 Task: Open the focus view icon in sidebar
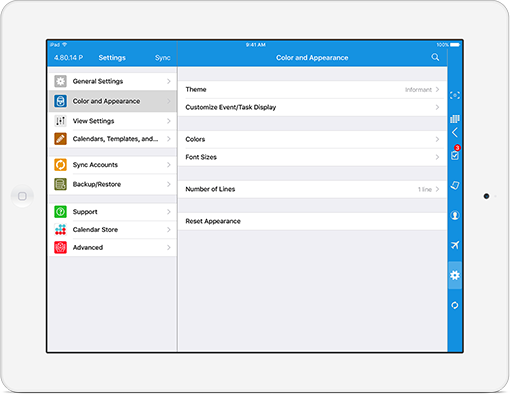pyautogui.click(x=455, y=95)
